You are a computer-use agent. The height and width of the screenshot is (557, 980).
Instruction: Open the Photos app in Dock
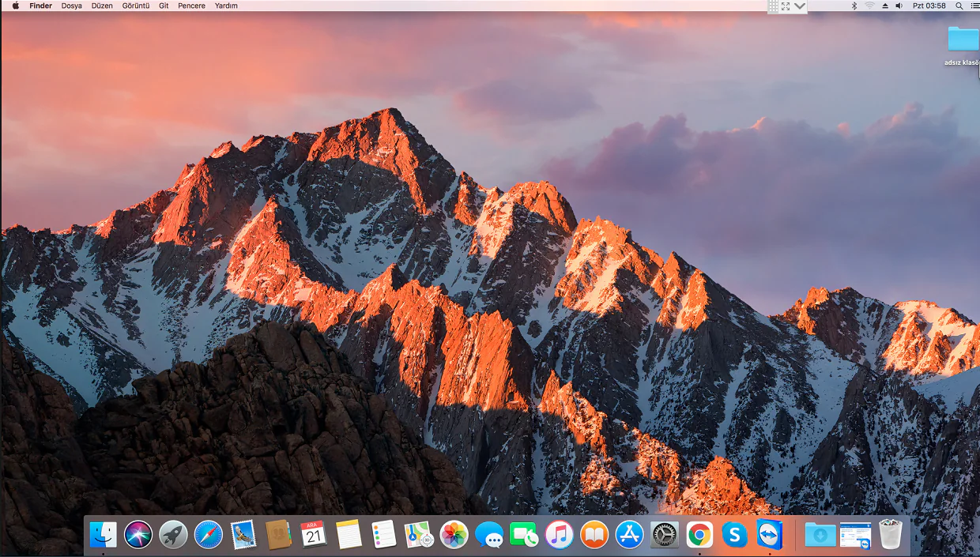point(454,535)
